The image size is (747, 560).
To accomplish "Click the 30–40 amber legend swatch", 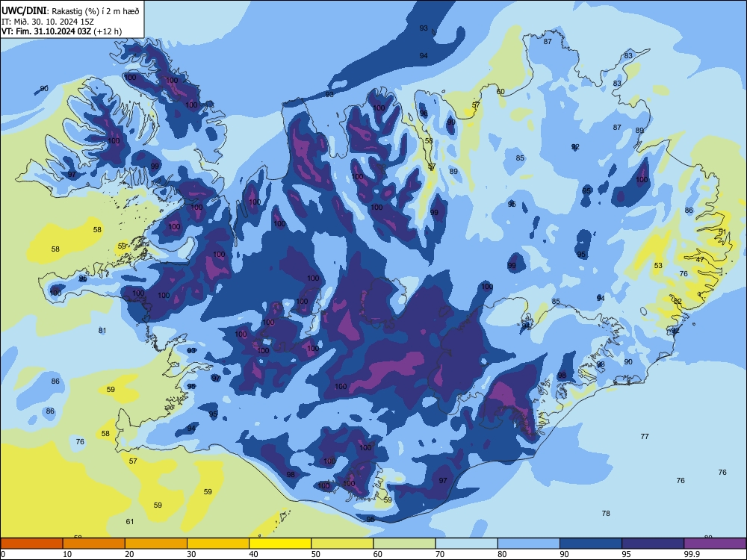I will coord(218,544).
